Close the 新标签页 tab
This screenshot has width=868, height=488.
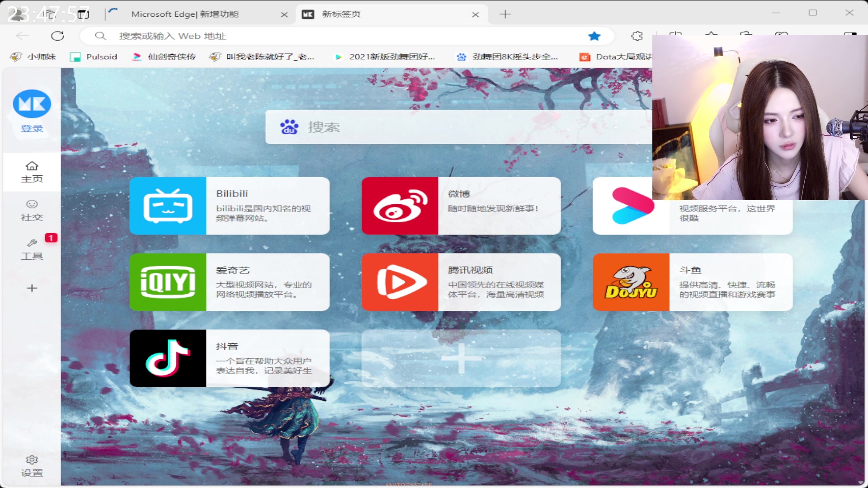[x=476, y=14]
